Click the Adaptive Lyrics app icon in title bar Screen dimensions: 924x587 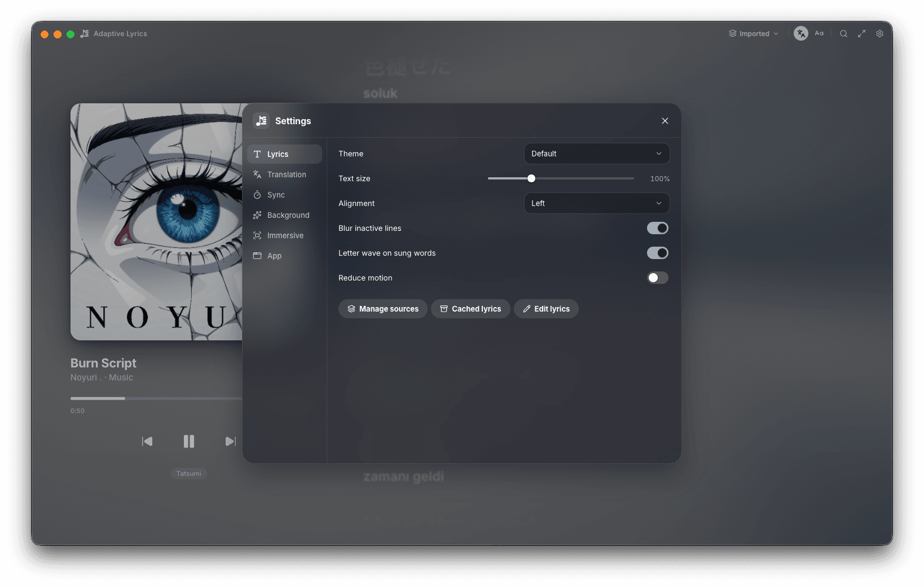[85, 34]
